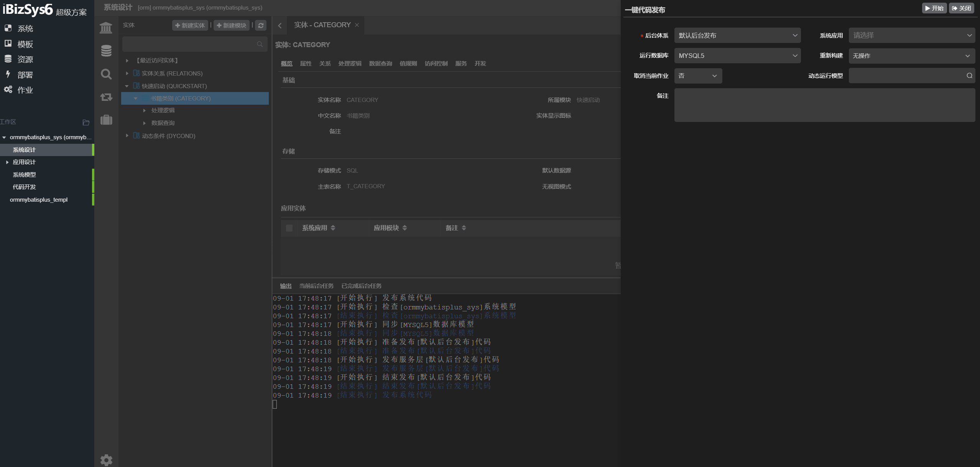Focus the 备注 textarea in publish panel
980x467 pixels.
pos(825,105)
